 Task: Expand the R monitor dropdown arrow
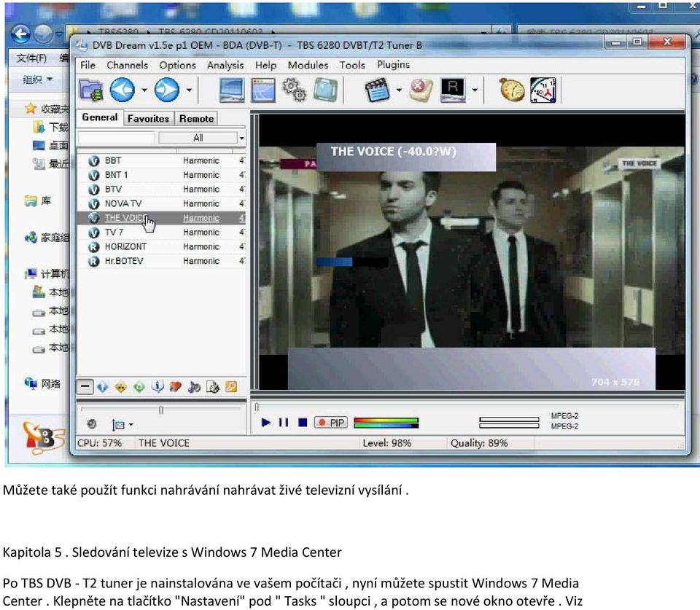tap(475, 90)
